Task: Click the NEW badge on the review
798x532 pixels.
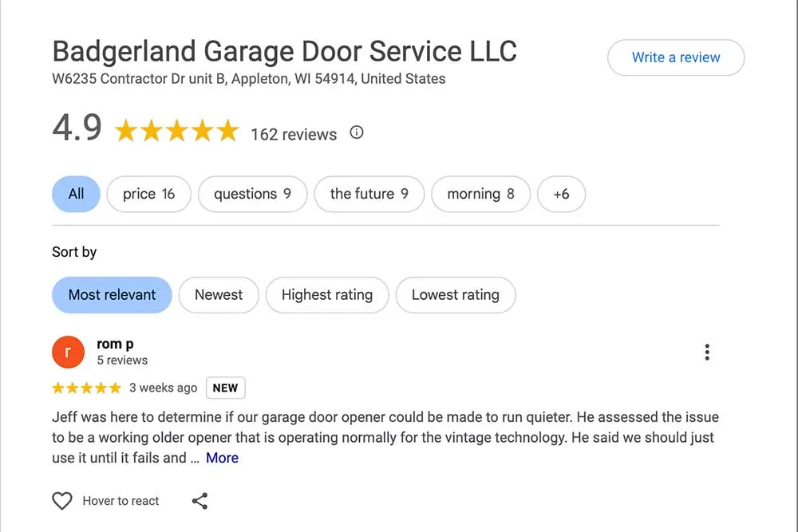Action: tap(225, 388)
